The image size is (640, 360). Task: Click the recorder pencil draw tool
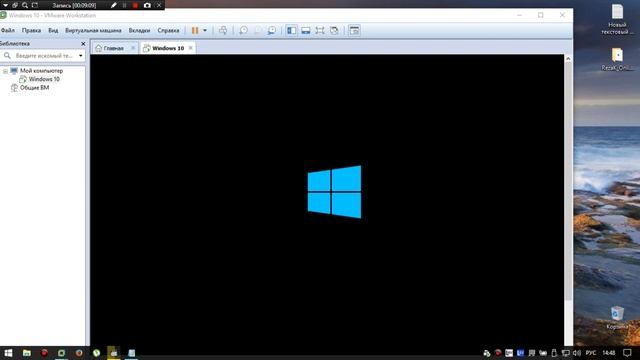coord(113,5)
